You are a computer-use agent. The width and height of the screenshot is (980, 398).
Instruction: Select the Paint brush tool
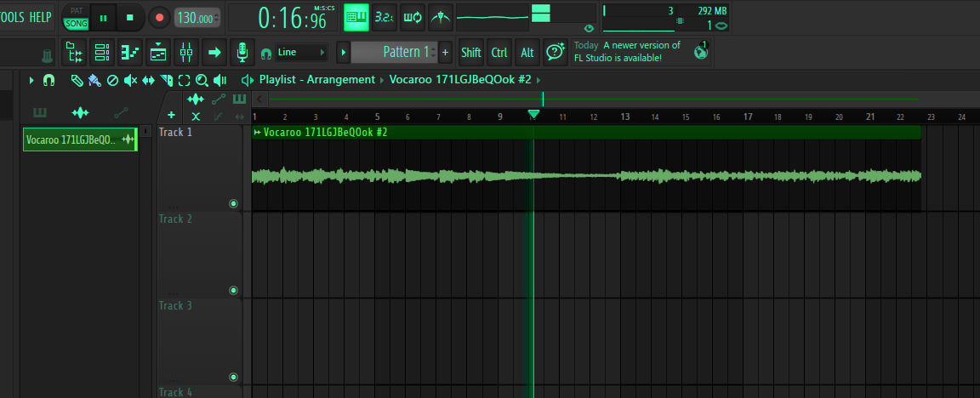(94, 80)
